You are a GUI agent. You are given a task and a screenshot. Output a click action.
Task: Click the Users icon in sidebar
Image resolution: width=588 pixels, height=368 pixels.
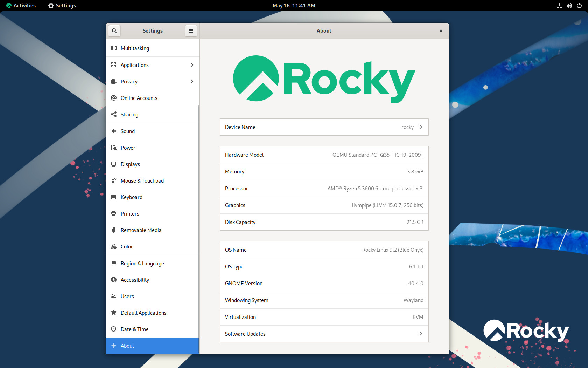(x=113, y=296)
